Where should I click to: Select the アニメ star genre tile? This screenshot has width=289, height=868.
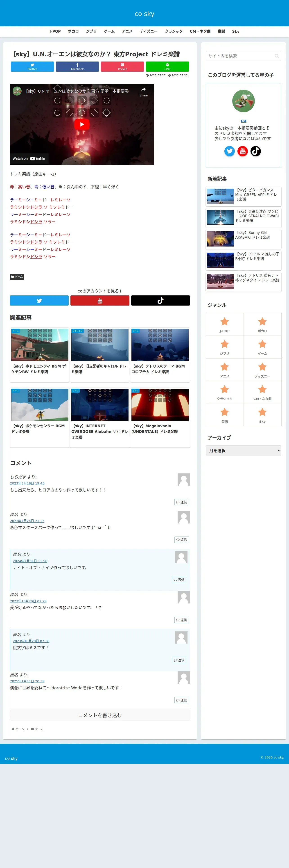[x=225, y=370]
